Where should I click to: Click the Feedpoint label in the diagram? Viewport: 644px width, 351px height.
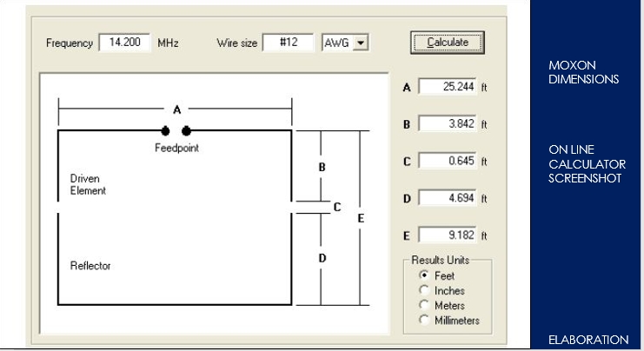[x=176, y=148]
